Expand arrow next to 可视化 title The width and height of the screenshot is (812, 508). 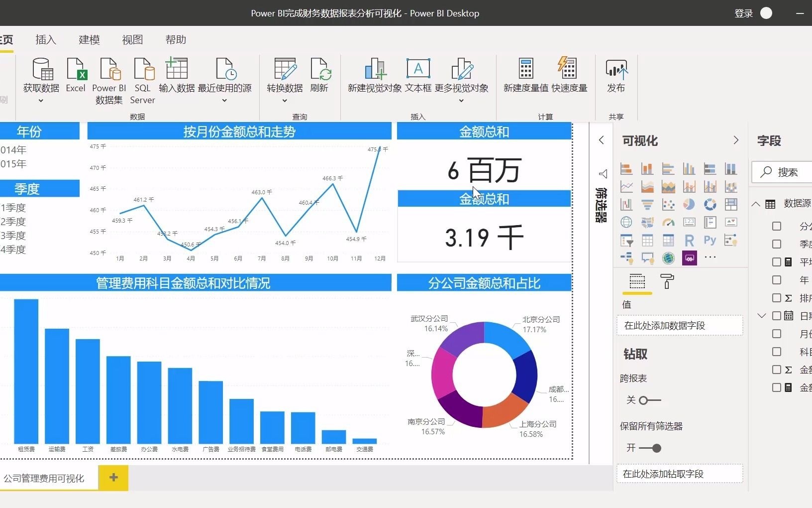pos(736,140)
